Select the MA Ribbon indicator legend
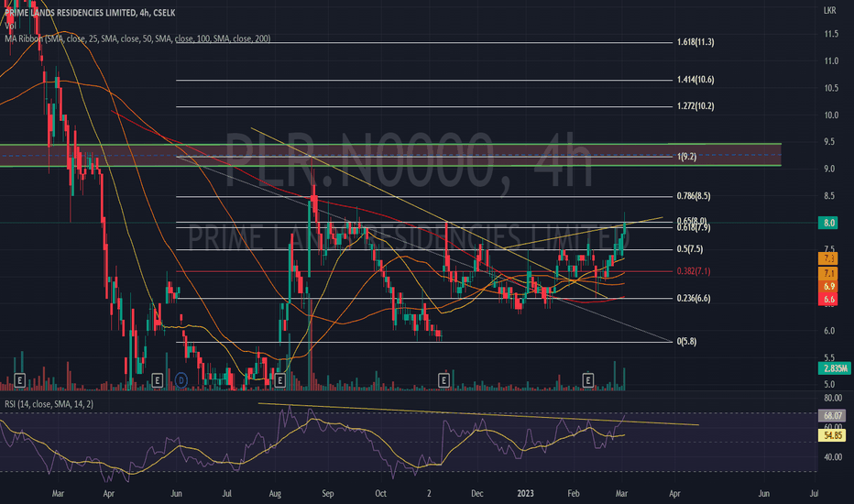The width and height of the screenshot is (854, 504). pos(137,38)
